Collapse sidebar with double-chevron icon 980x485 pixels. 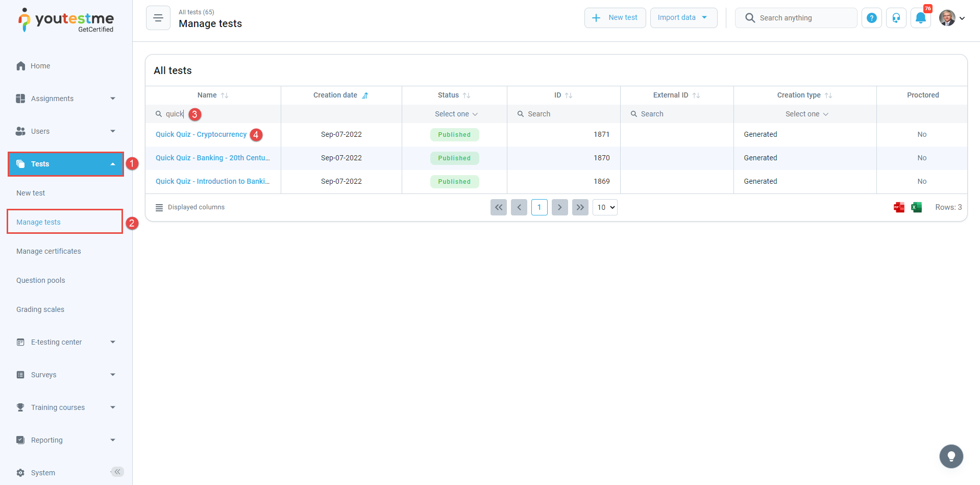[117, 472]
